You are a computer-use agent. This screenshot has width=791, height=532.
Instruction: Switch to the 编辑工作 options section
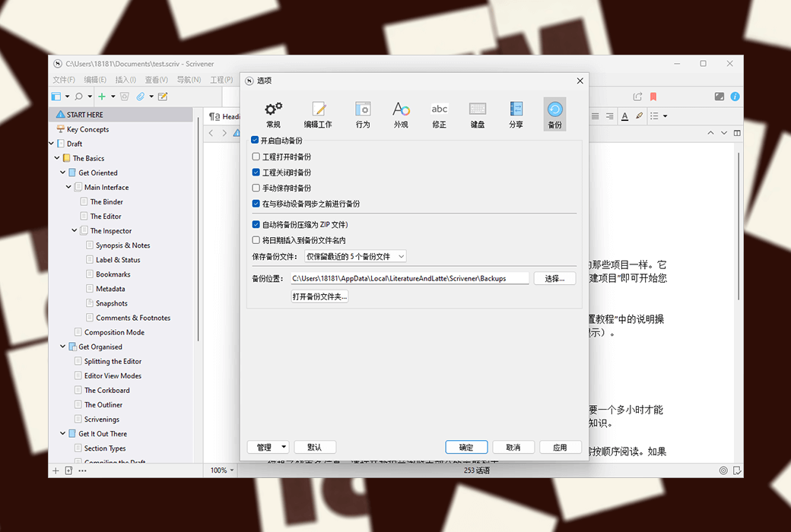coord(318,115)
